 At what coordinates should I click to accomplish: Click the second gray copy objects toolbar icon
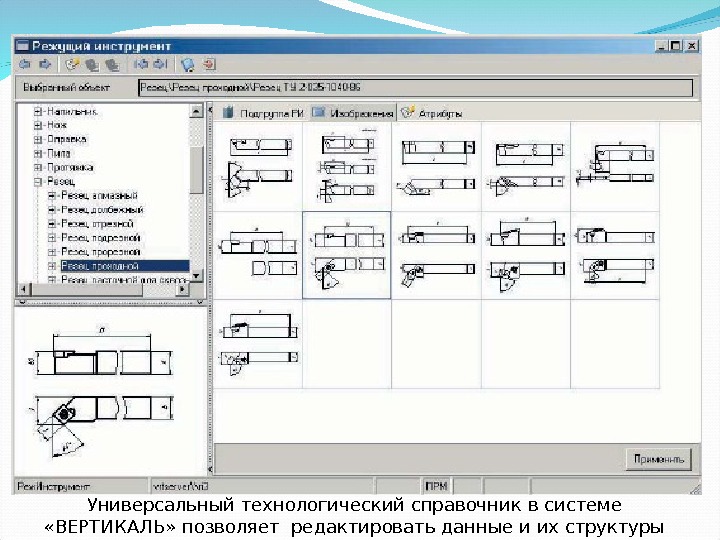[x=112, y=65]
